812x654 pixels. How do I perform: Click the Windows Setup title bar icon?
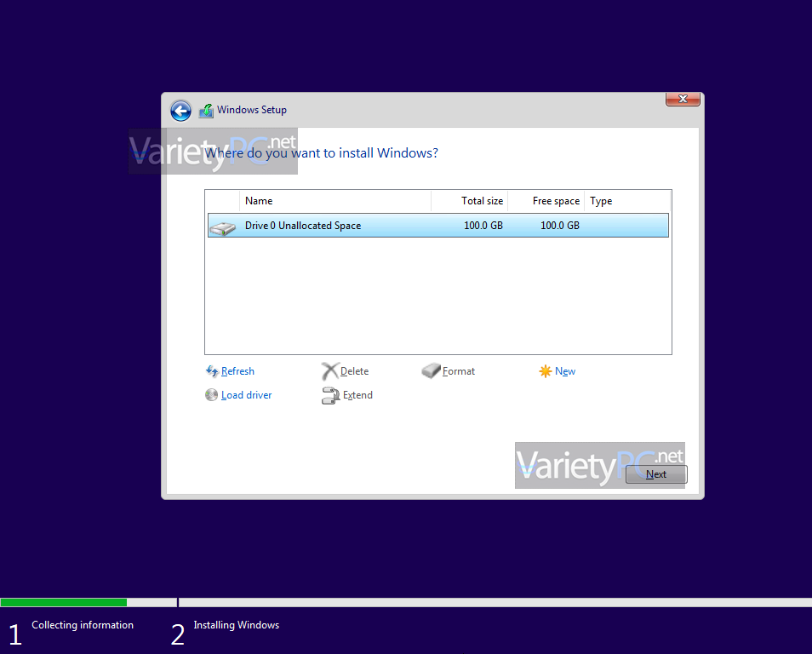[x=207, y=111]
